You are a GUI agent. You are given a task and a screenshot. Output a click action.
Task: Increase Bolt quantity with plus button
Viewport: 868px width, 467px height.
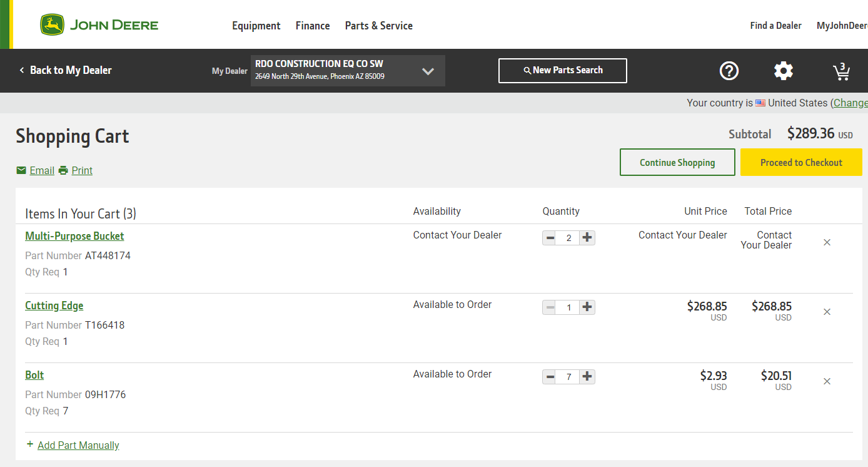click(x=587, y=377)
